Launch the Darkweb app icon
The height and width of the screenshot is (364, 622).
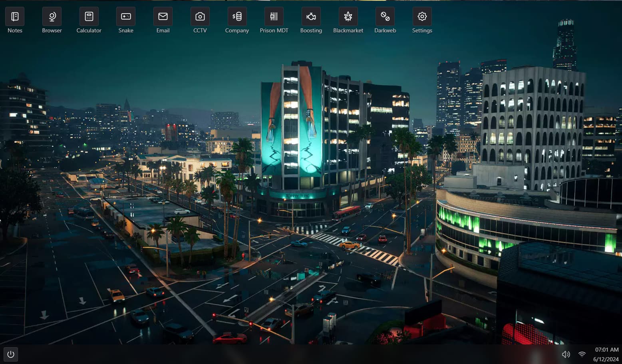tap(385, 16)
